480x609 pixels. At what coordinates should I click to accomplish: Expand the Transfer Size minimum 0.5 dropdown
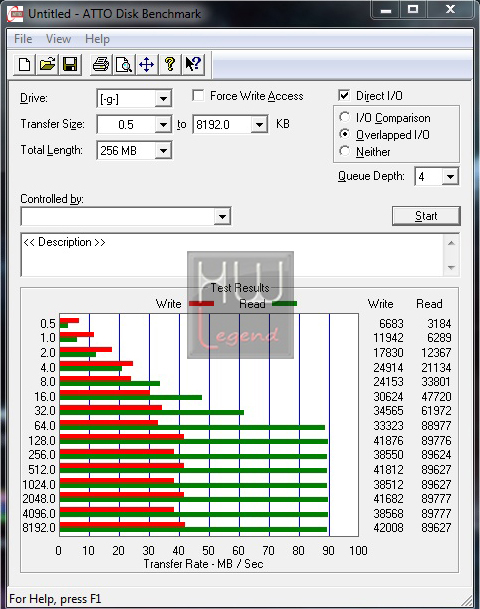(163, 125)
